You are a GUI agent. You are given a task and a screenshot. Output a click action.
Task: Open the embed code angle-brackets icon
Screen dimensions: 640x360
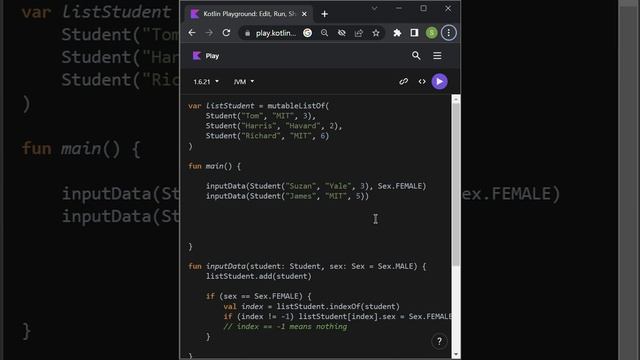422,82
